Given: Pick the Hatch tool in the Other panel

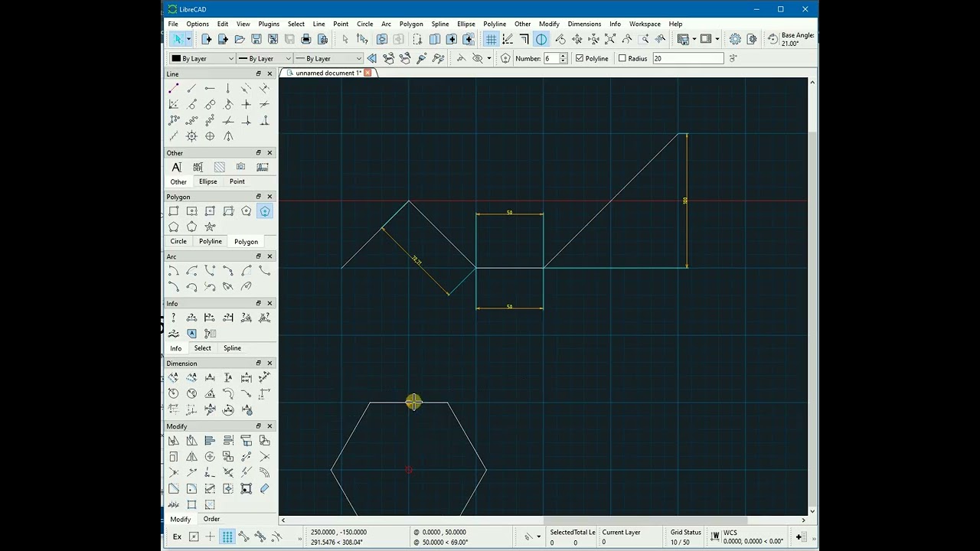Looking at the screenshot, I should [220, 167].
